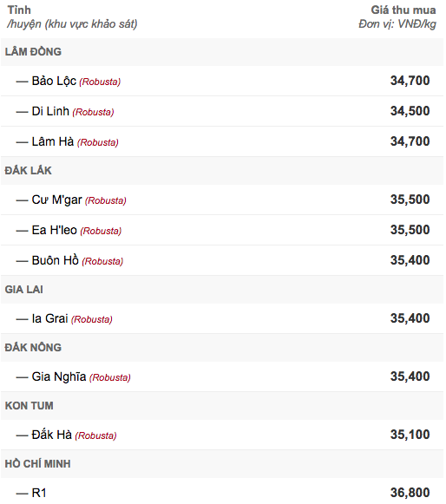Click the Tỉnh column header
The height and width of the screenshot is (504, 446).
click(19, 10)
